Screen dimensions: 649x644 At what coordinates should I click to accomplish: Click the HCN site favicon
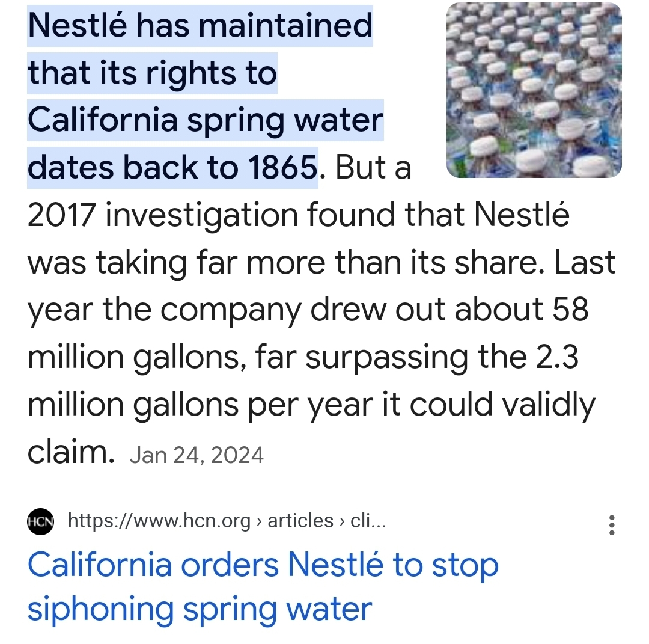click(41, 521)
